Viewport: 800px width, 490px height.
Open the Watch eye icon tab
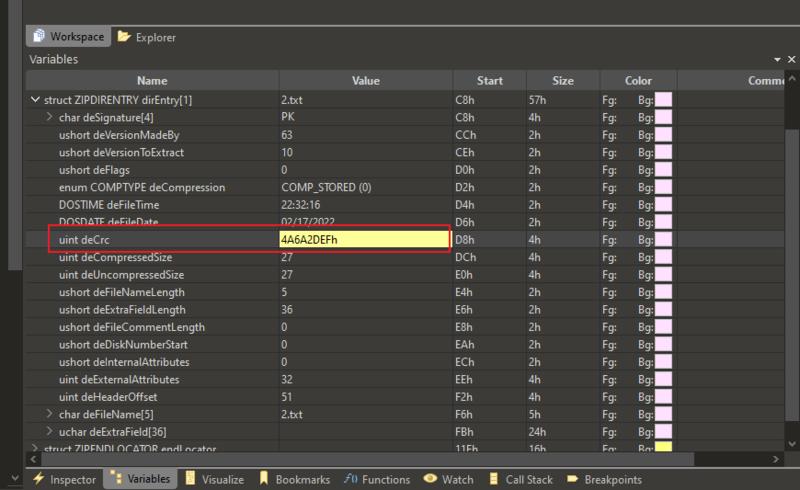click(430, 478)
